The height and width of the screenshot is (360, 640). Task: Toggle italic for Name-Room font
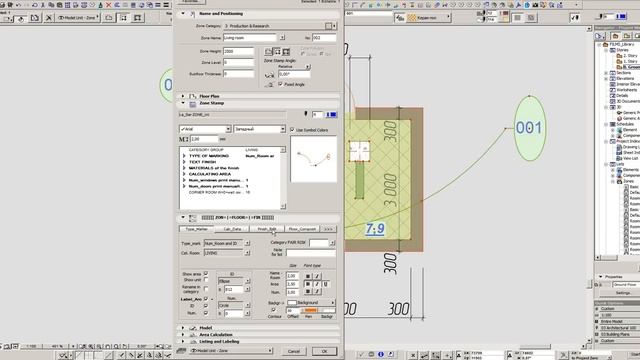(317, 276)
